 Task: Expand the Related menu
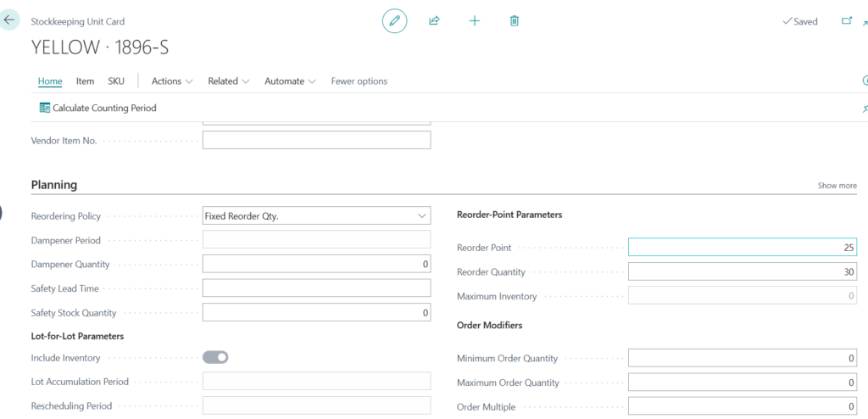tap(228, 81)
